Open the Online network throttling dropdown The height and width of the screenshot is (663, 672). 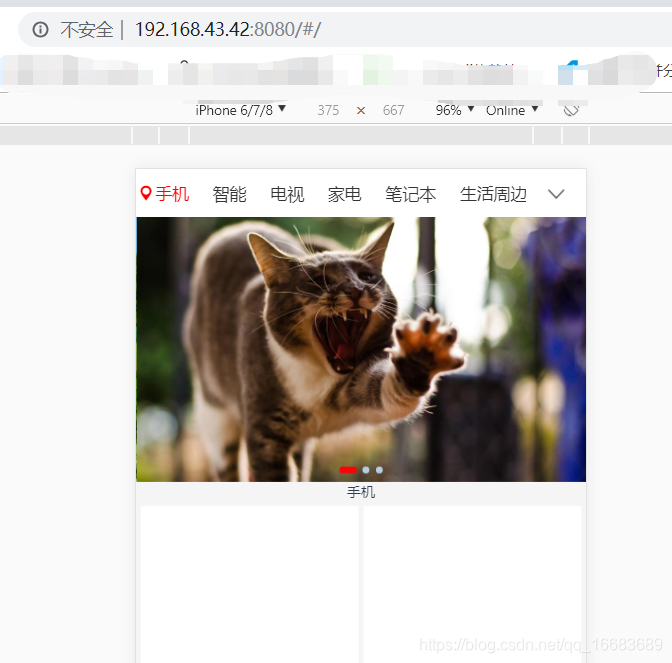(x=512, y=110)
